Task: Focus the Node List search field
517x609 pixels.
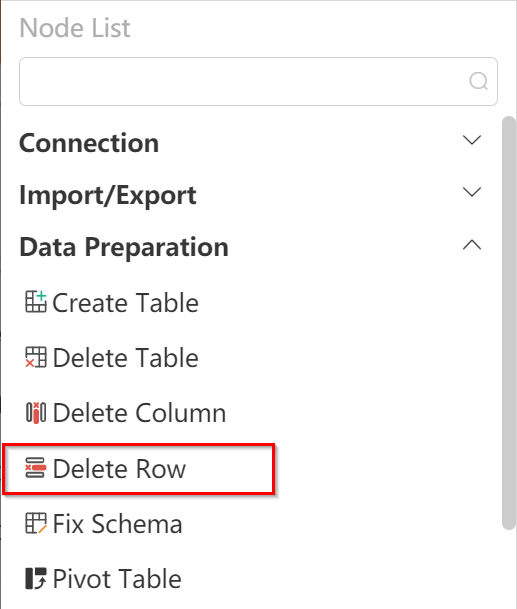Action: pos(258,82)
